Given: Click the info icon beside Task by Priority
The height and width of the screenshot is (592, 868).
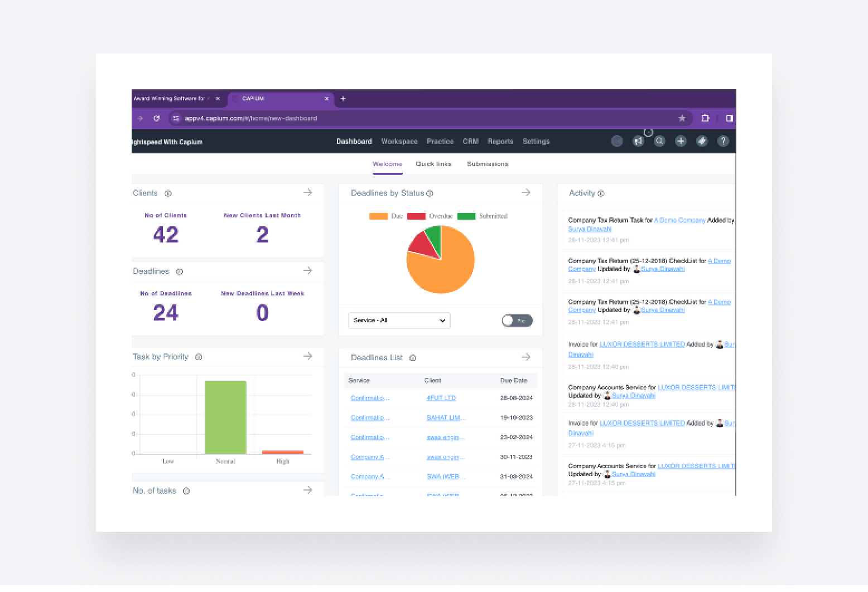Looking at the screenshot, I should 199,357.
